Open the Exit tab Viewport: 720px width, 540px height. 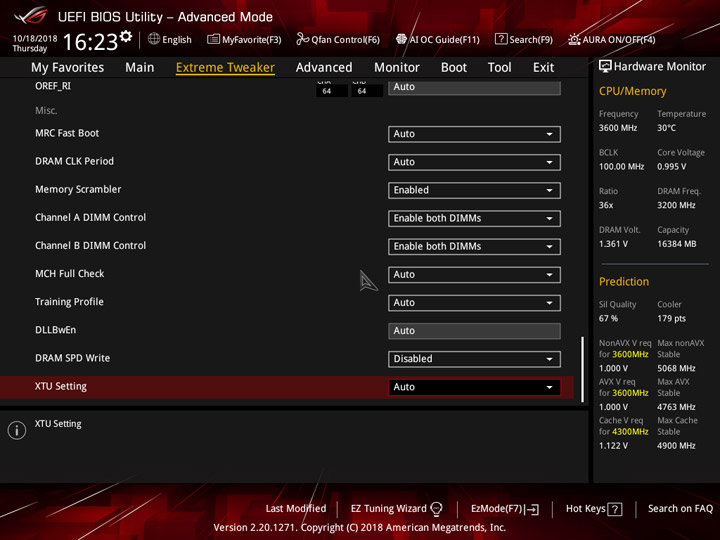click(543, 68)
